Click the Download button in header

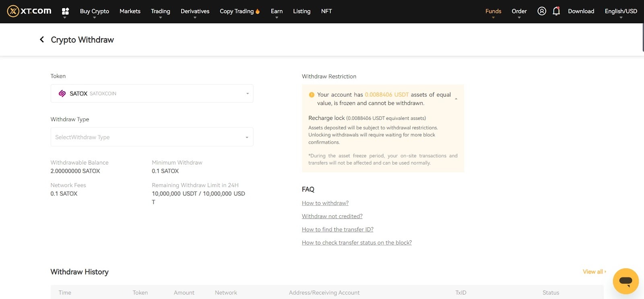pyautogui.click(x=581, y=11)
